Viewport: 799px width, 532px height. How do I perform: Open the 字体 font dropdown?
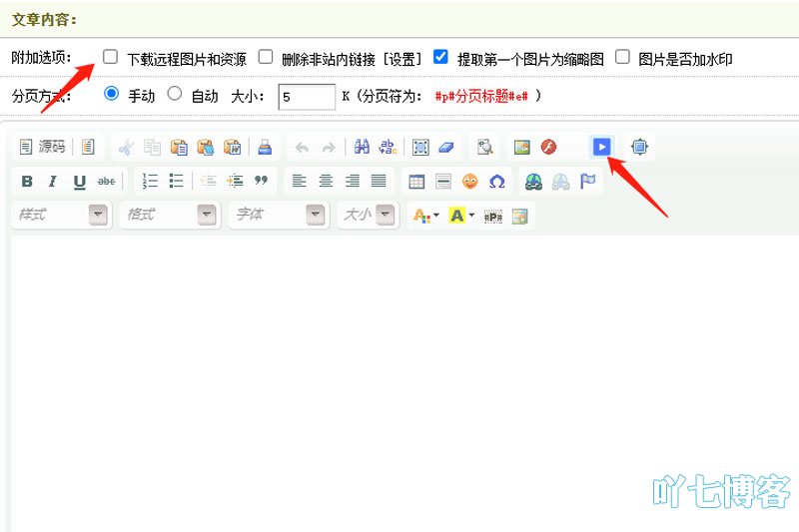279,215
